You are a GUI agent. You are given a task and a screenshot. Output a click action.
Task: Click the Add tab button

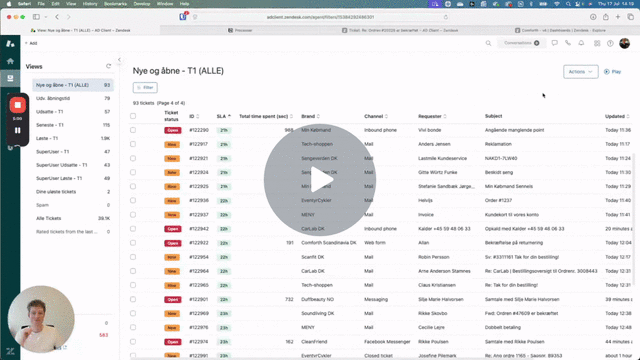click(31, 43)
